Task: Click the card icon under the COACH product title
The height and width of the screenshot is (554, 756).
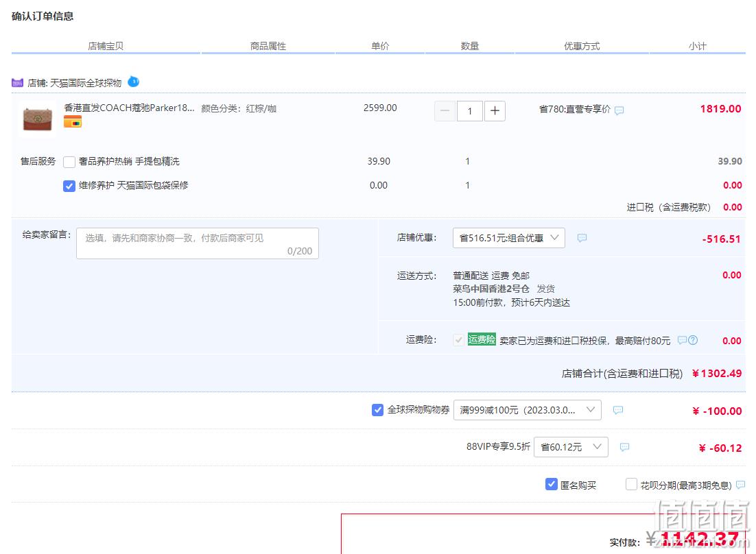Action: point(72,122)
